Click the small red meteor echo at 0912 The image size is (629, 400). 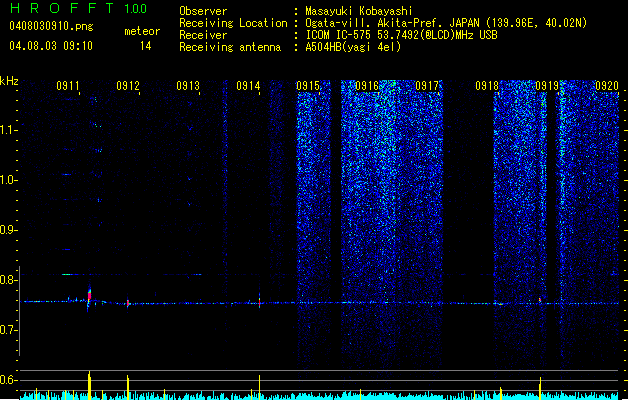tap(128, 303)
